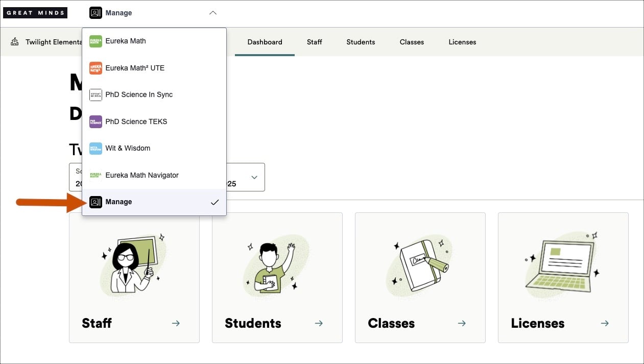Open the Staff tab
The width and height of the screenshot is (644, 364).
(x=315, y=42)
